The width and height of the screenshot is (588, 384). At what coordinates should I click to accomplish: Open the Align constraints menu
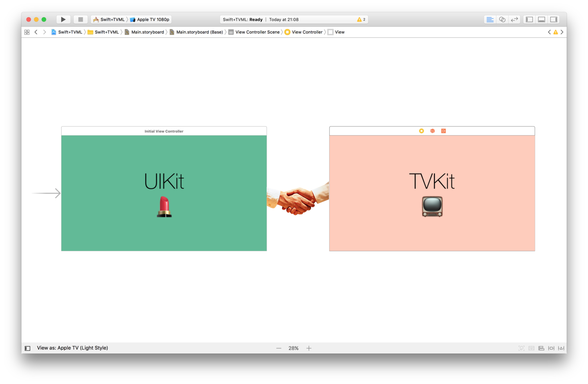541,348
